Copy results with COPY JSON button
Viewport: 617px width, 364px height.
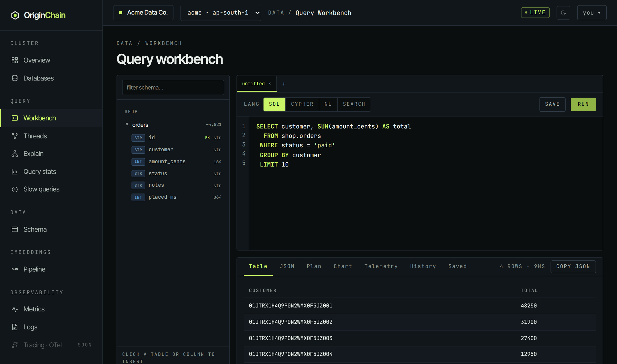coord(573,266)
